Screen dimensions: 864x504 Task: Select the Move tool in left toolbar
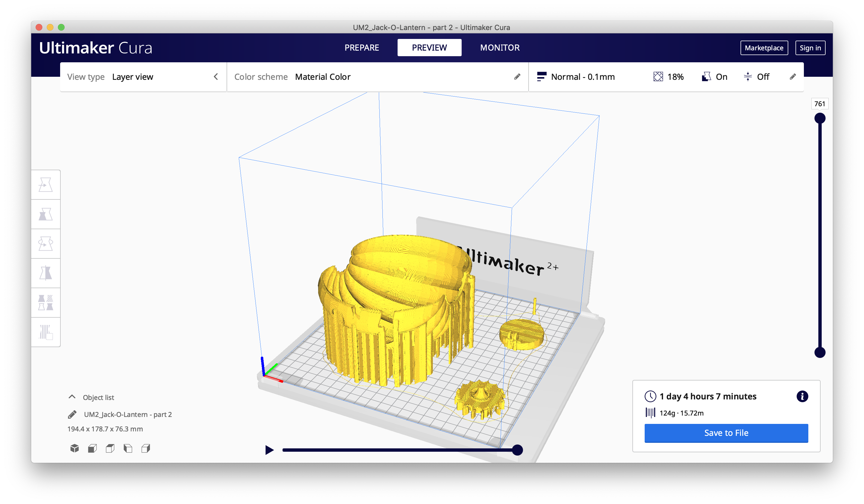tap(46, 185)
